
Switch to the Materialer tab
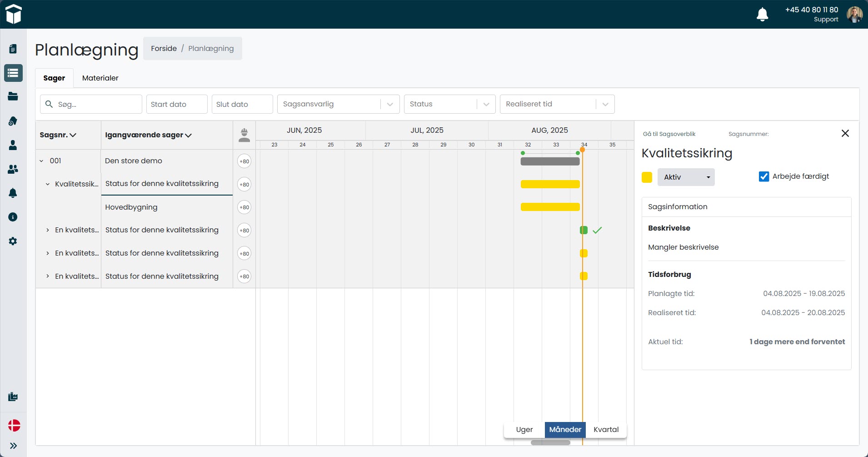pyautogui.click(x=100, y=78)
